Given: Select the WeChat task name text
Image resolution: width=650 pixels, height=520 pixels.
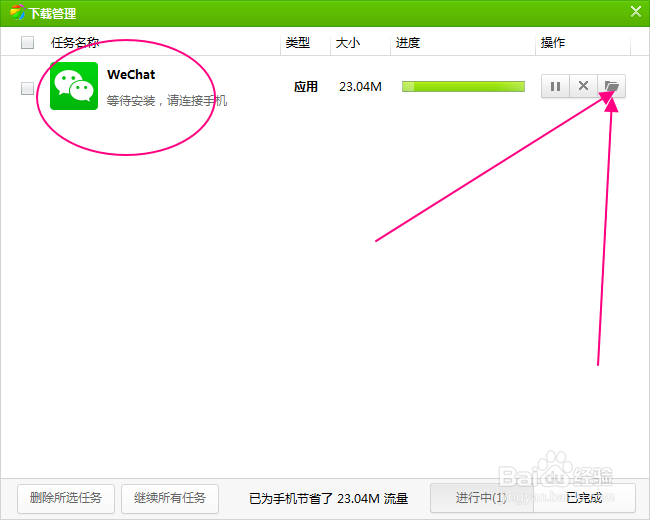Looking at the screenshot, I should point(131,75).
